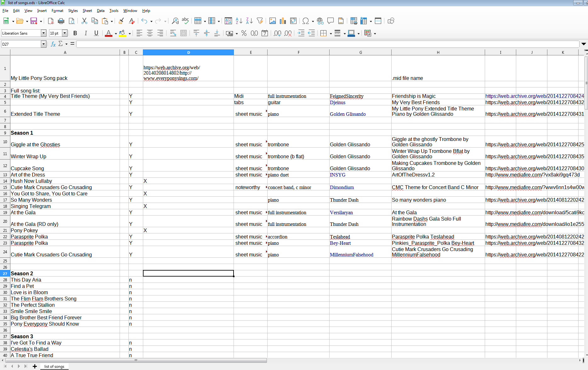The height and width of the screenshot is (370, 588).
Task: Toggle Underline formatting
Action: pyautogui.click(x=96, y=33)
